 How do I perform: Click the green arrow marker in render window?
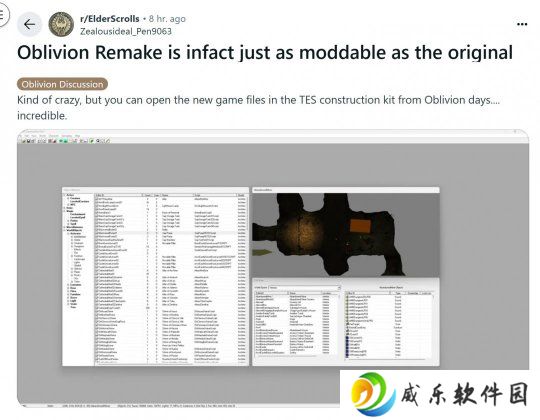coord(262,253)
